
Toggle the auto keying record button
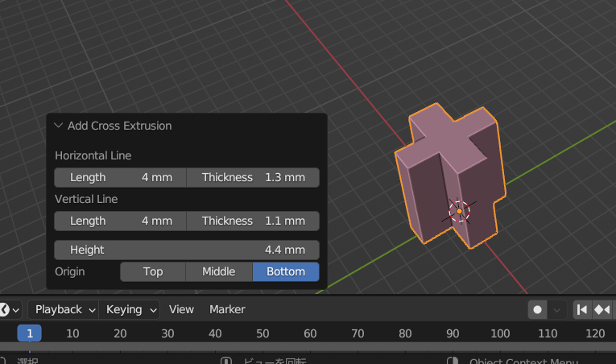[537, 310]
